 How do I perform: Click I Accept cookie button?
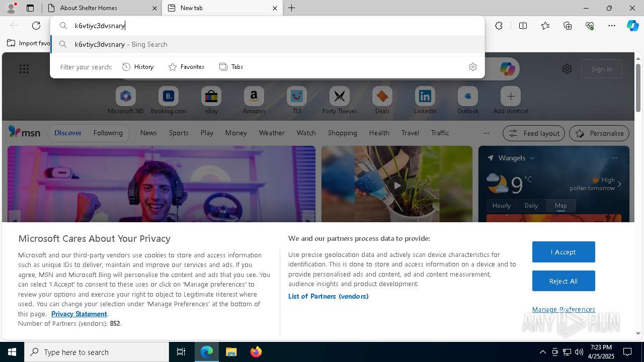point(563,252)
